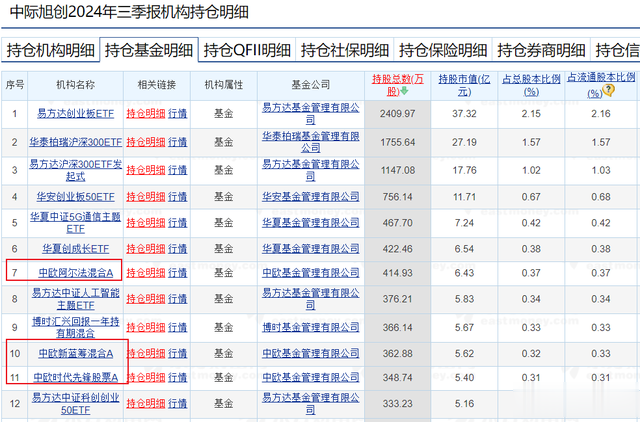
Task: Sort by 占流通股本比例(%) column header
Action: [x=601, y=85]
